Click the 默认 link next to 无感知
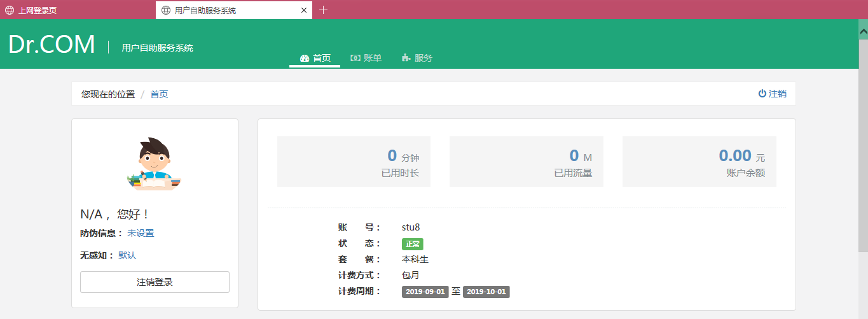This screenshot has width=868, height=319. click(x=127, y=255)
